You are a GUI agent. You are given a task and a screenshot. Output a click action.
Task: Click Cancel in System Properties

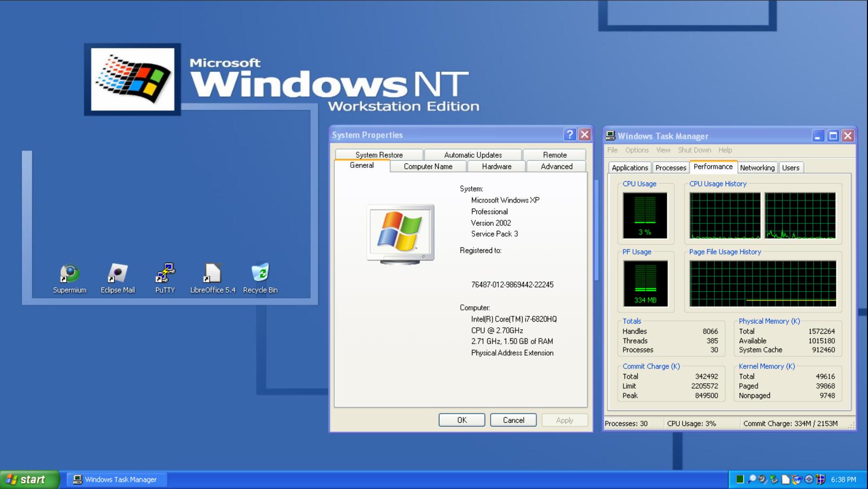[513, 420]
